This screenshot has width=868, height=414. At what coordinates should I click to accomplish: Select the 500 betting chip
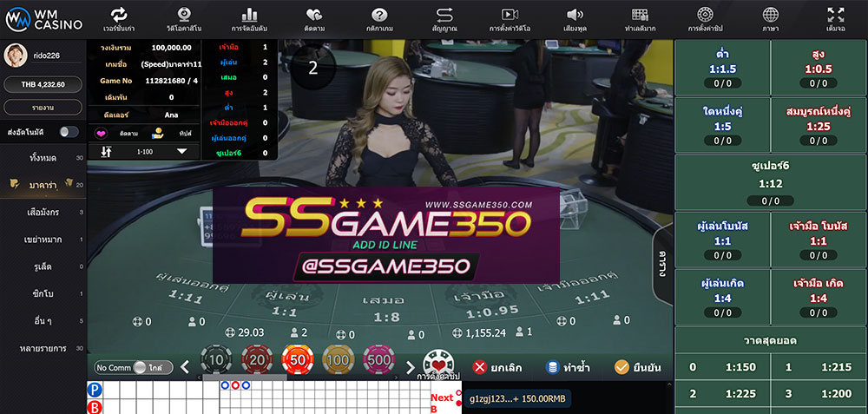click(x=379, y=359)
